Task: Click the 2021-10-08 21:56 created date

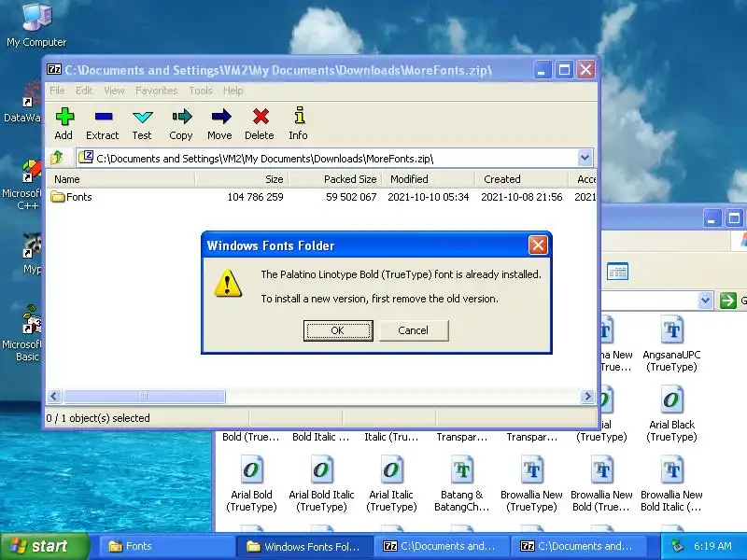Action: pos(522,197)
